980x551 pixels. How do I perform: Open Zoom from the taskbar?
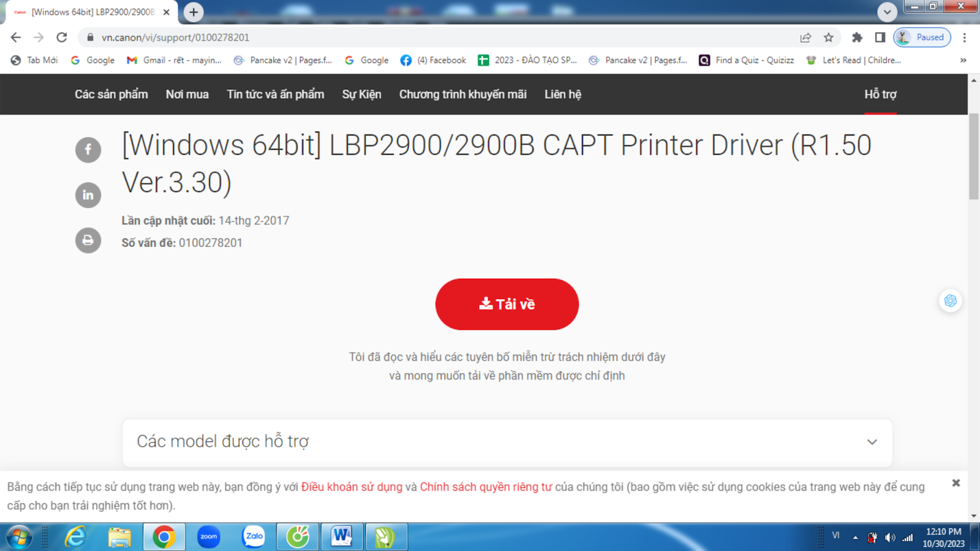coord(208,537)
